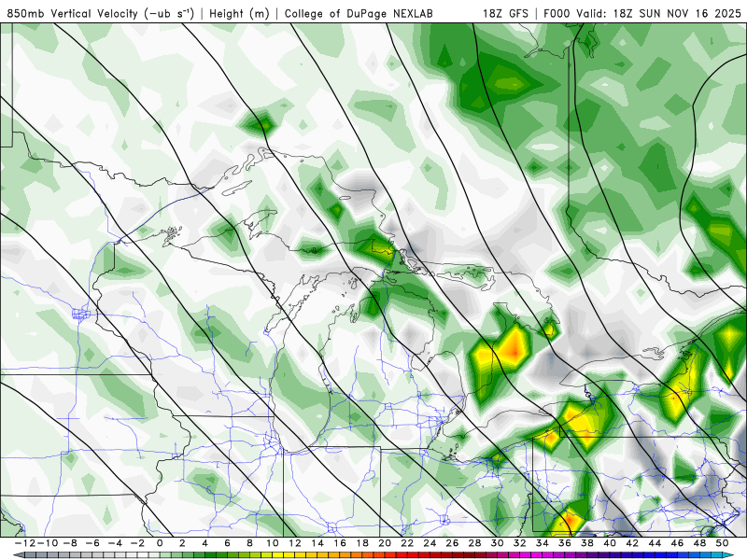Viewport: 747px width, 560px height.
Task: Click the 'College of DuPage NEXLAB' credit text
Action: tap(359, 13)
